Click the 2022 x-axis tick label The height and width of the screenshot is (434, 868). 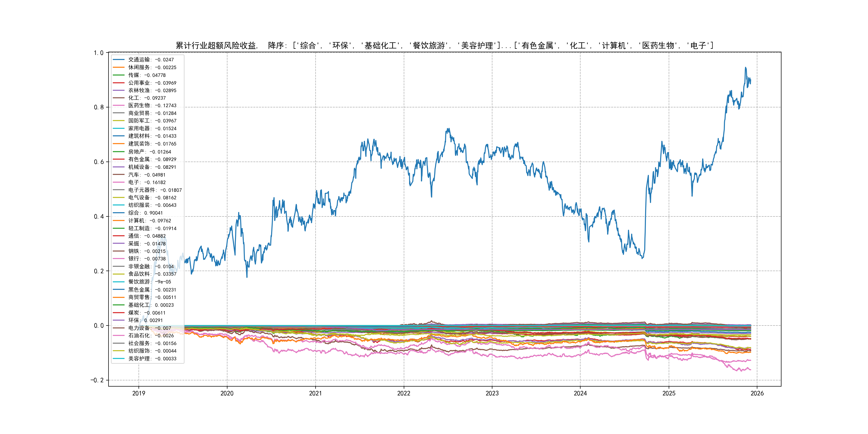pyautogui.click(x=404, y=393)
